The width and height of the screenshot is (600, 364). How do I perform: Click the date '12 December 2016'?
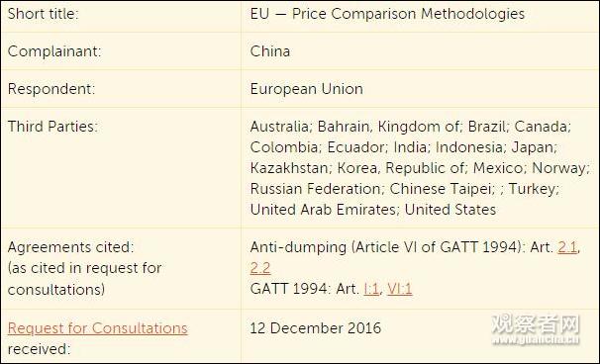click(316, 328)
